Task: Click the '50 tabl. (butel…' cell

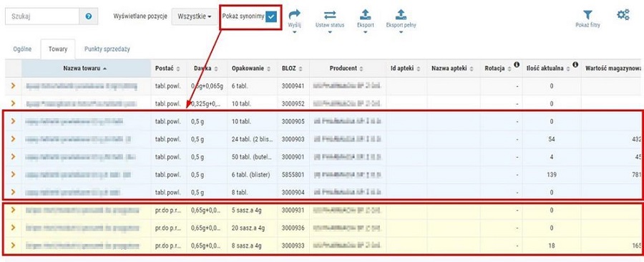Action: pos(252,157)
